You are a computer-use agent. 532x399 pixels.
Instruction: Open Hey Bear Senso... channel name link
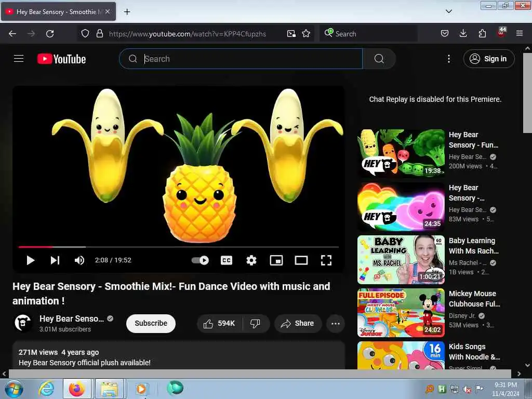click(x=72, y=318)
